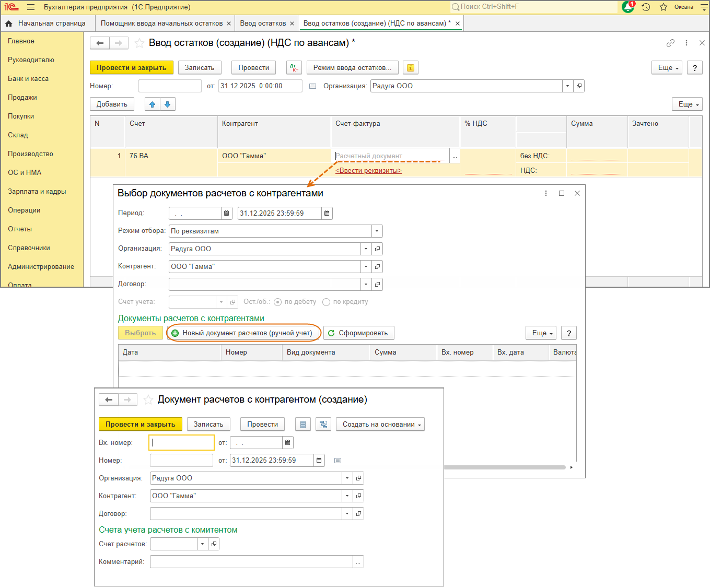The width and height of the screenshot is (710, 588).
Task: Open the main menu hamburger icon
Action: (31, 7)
